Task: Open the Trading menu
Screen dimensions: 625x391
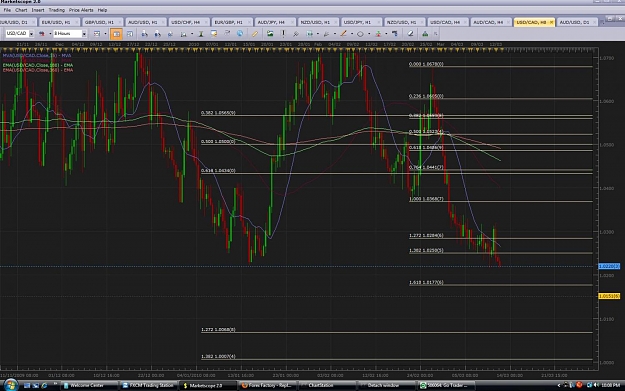Action: [57, 10]
